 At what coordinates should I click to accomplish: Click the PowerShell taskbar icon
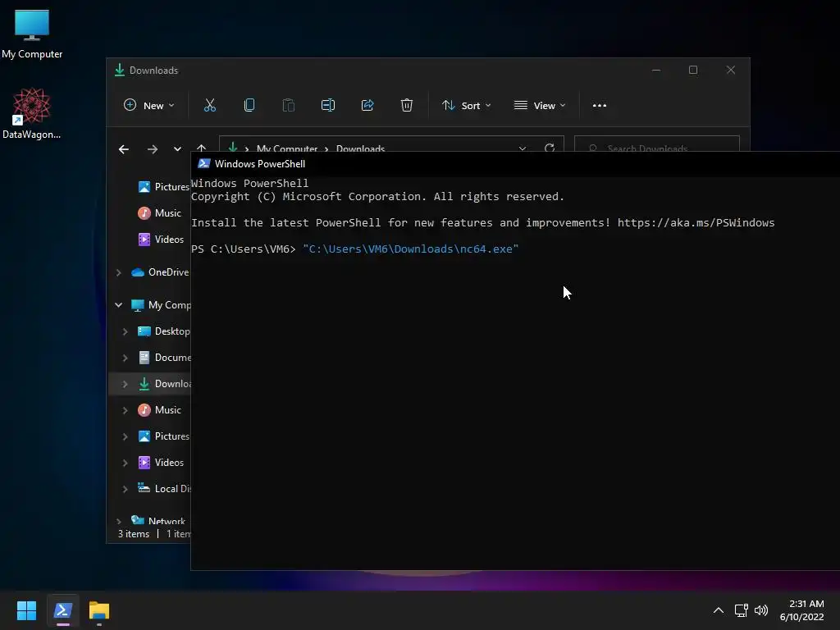[63, 610]
